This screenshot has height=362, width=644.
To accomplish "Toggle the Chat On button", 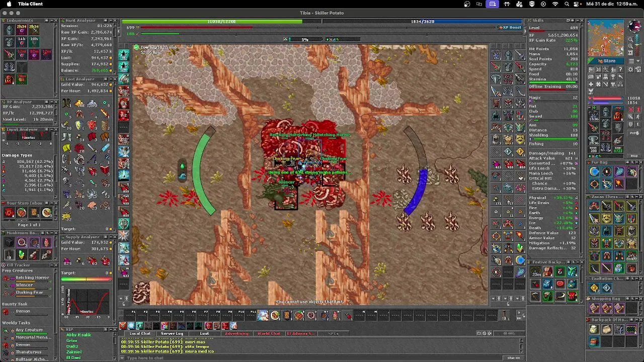I will 513,358.
